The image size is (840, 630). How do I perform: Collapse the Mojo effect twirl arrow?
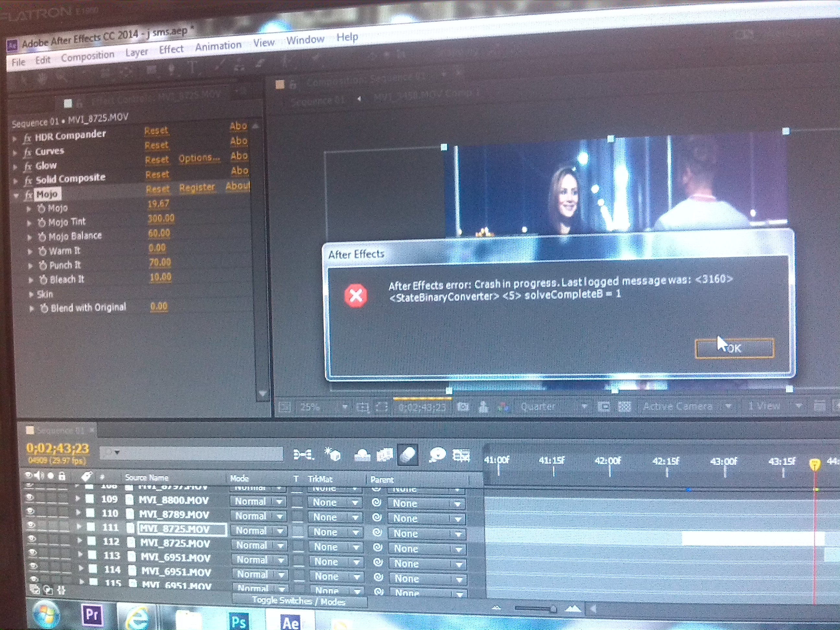point(16,195)
